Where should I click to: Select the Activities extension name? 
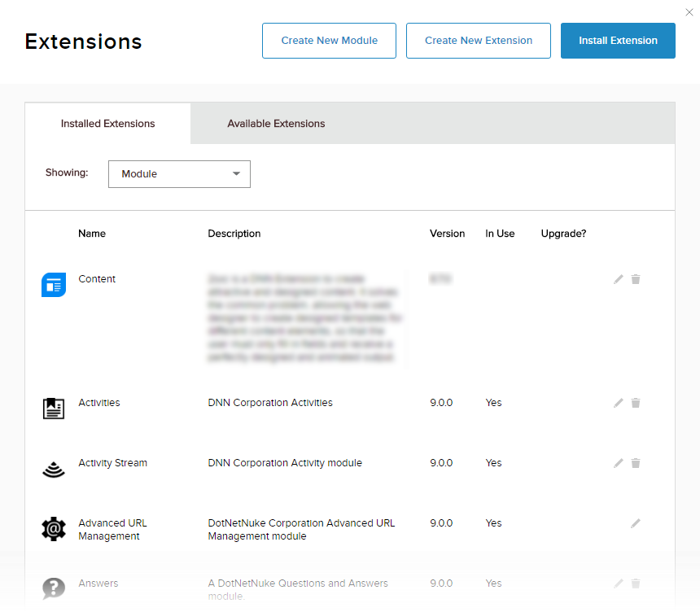(x=99, y=403)
